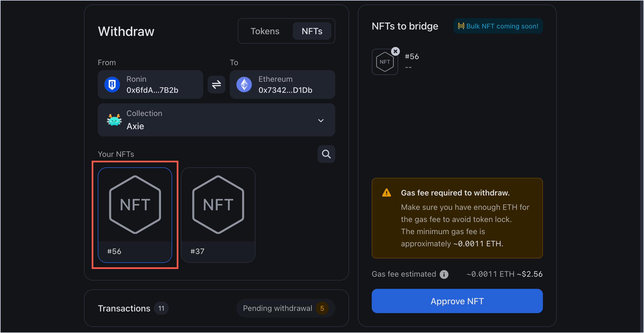Viewport: 644px width, 333px height.
Task: Open the Collection dropdown
Action: point(321,120)
